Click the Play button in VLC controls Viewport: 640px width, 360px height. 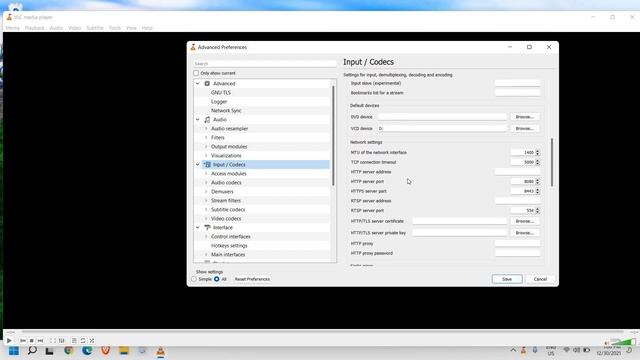pyautogui.click(x=9, y=340)
